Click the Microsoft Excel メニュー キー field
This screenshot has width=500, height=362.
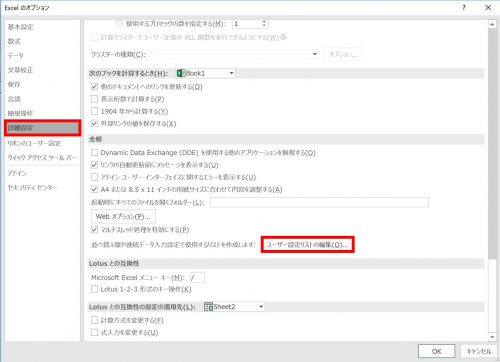(197, 277)
